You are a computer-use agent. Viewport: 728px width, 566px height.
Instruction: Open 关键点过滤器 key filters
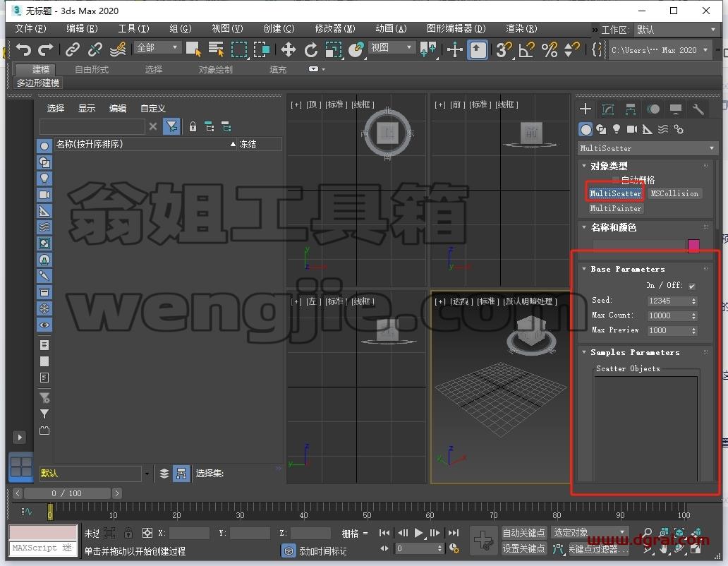(x=598, y=549)
